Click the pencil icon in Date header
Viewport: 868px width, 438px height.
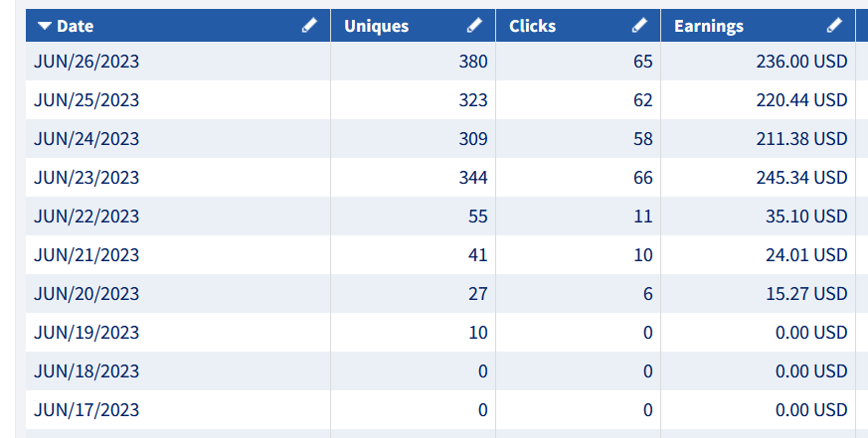(309, 26)
